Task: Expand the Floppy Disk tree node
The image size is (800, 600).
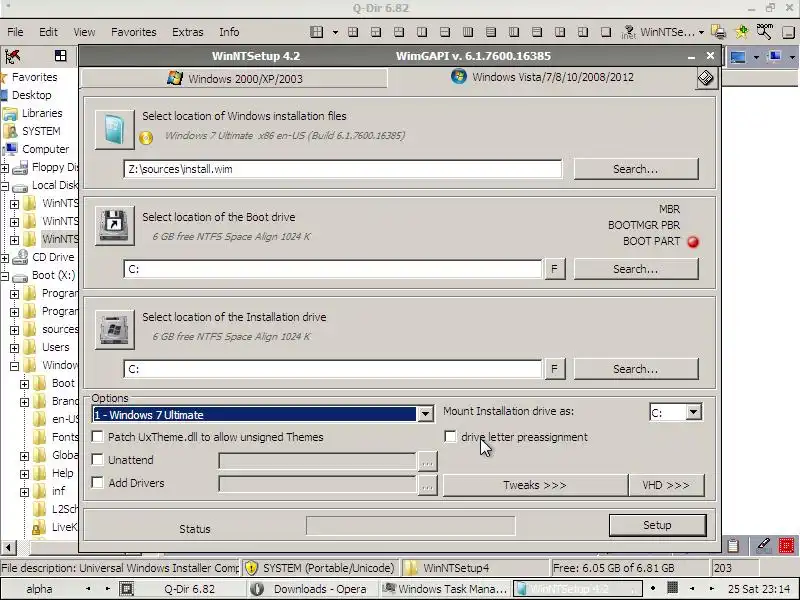Action: point(5,167)
